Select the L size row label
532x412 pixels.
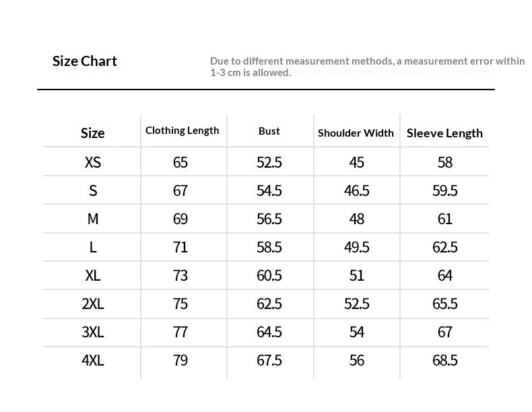pyautogui.click(x=93, y=247)
